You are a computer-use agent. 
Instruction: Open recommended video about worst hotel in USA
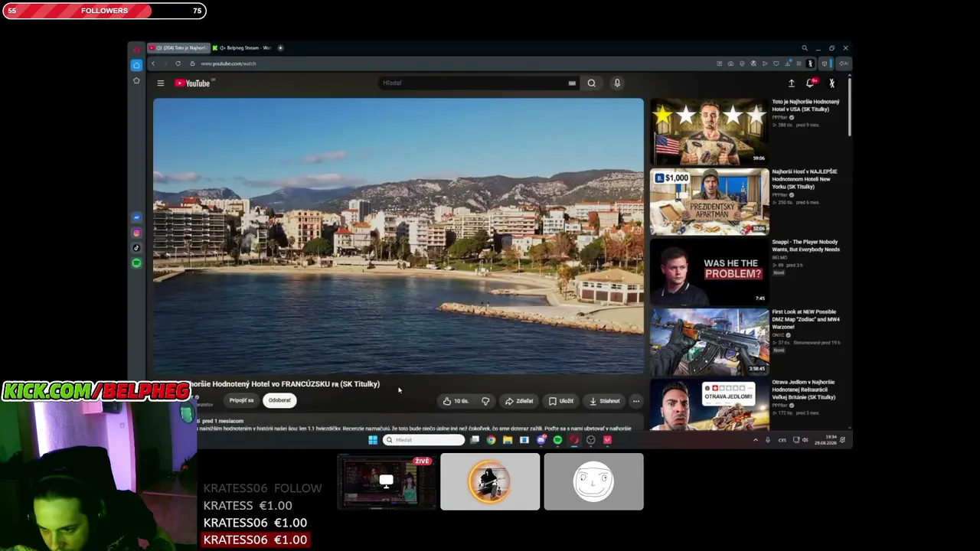click(709, 131)
